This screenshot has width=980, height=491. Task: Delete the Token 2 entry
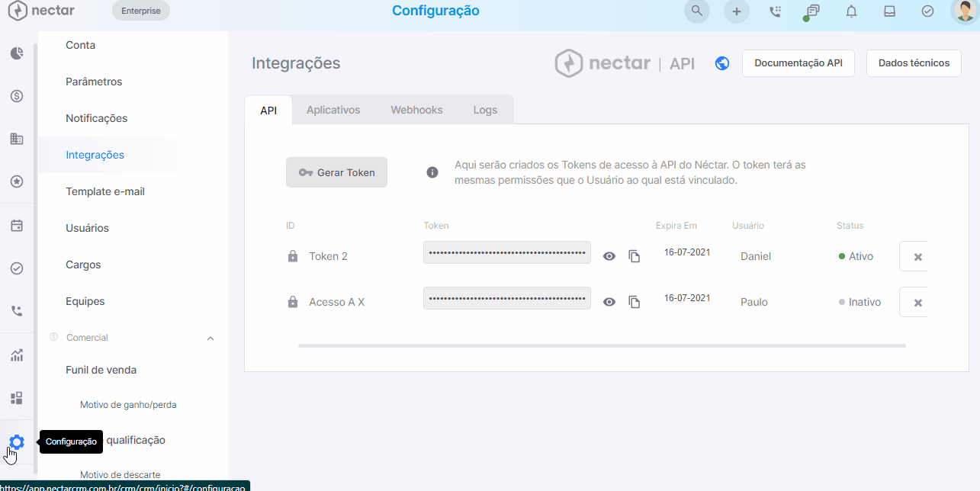917,257
